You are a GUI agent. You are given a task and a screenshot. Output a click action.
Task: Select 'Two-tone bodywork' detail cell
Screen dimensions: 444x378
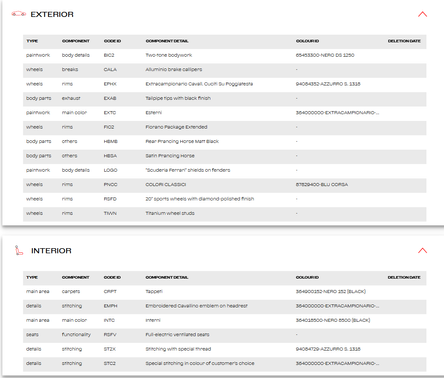click(x=169, y=55)
